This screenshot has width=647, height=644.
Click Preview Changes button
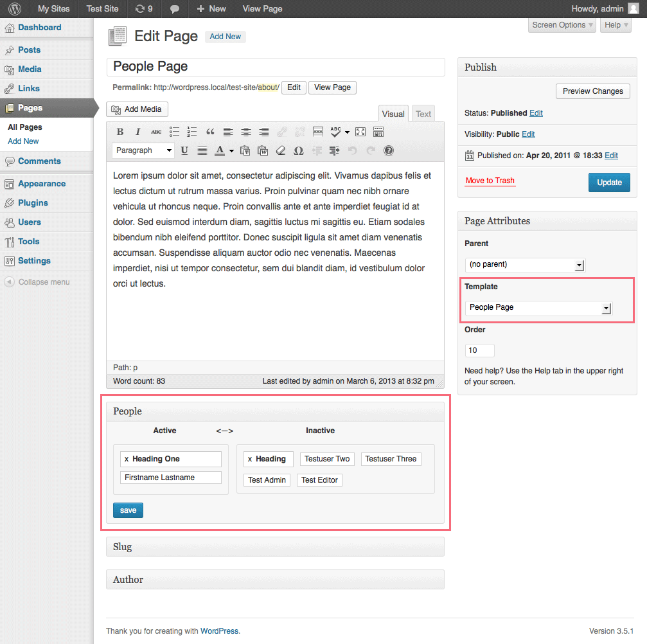(593, 91)
